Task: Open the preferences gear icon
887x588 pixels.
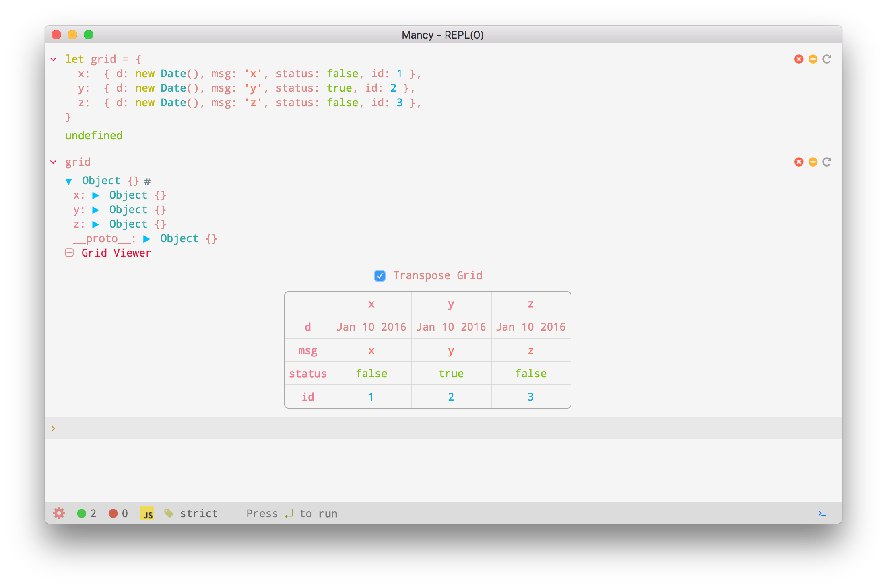Action: [59, 513]
